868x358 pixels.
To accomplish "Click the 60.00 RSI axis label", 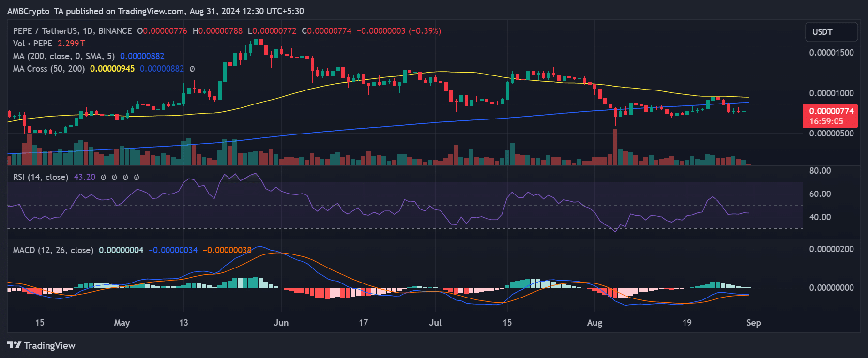I will click(x=820, y=194).
